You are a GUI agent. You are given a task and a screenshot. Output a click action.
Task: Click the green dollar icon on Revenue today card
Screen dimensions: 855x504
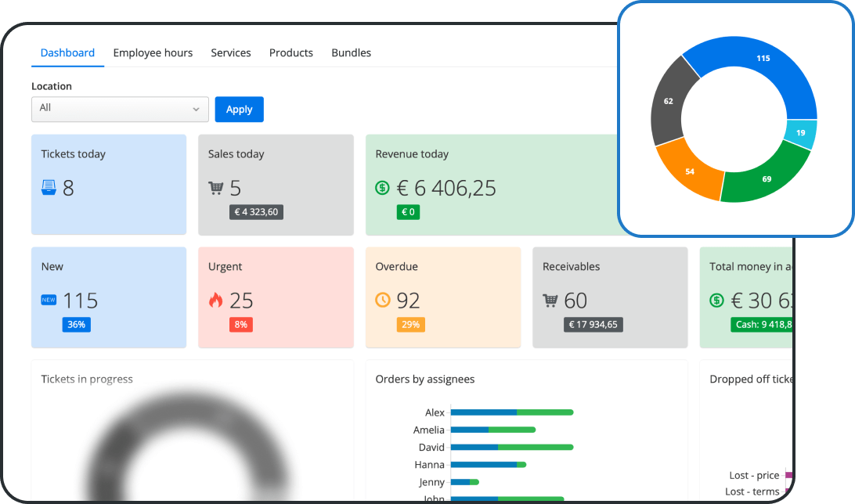coord(383,189)
